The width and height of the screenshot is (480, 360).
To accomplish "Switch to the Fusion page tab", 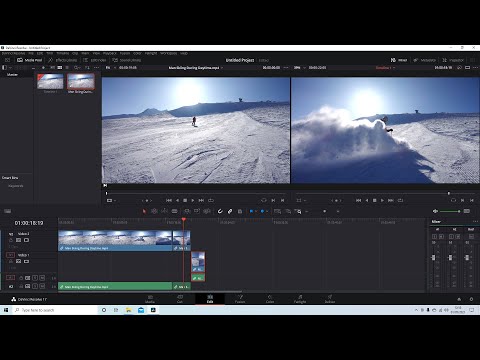I will [240, 299].
